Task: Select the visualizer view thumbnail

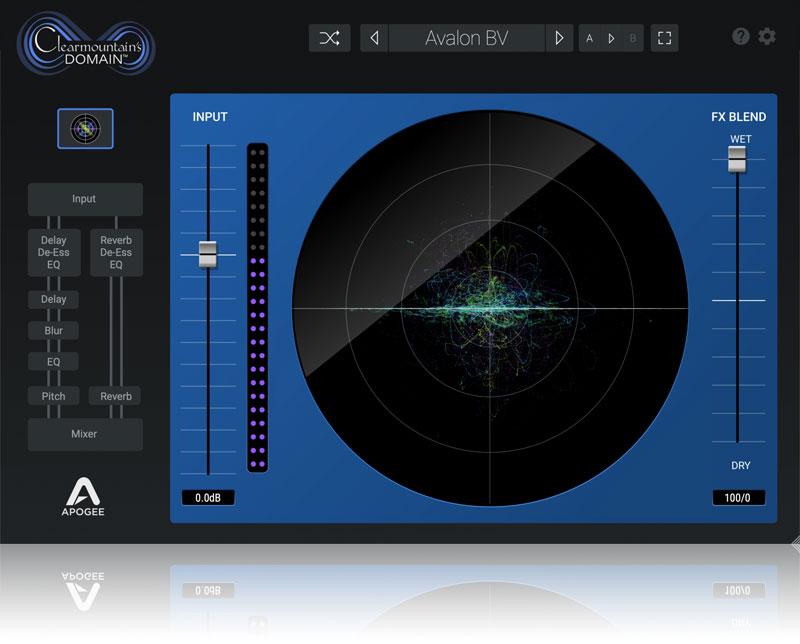Action: coord(85,129)
